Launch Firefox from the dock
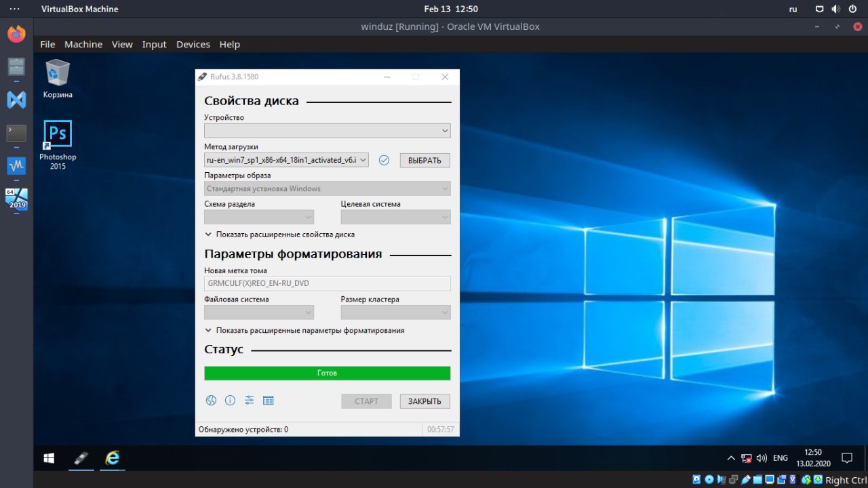 click(x=16, y=33)
